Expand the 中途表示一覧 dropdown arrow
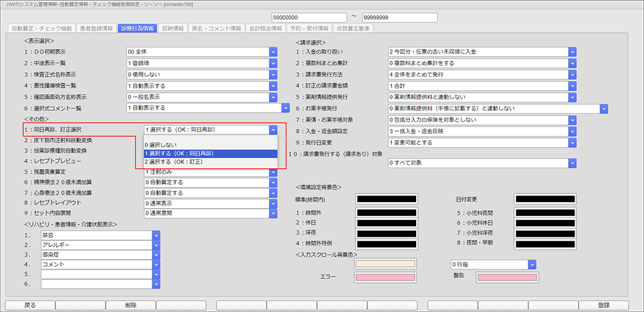 click(x=272, y=63)
